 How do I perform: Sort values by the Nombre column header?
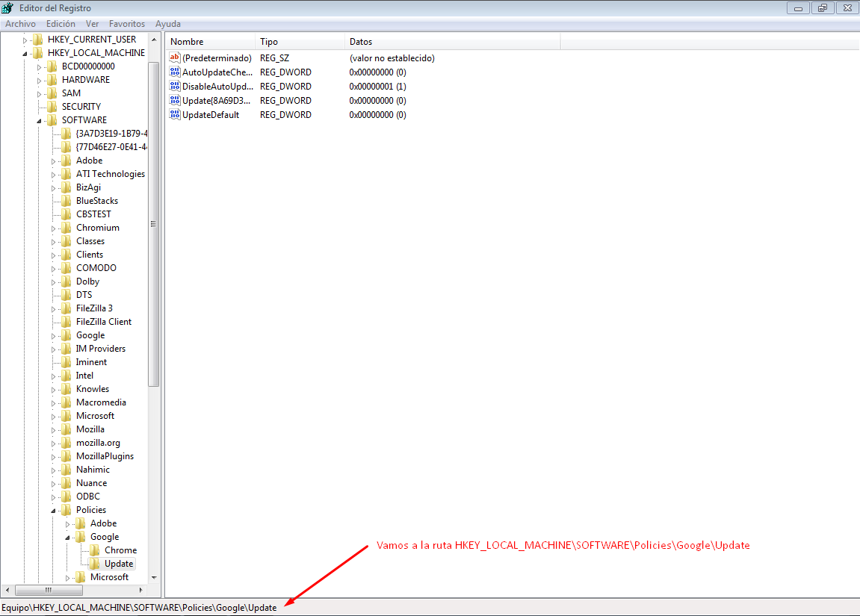click(211, 42)
